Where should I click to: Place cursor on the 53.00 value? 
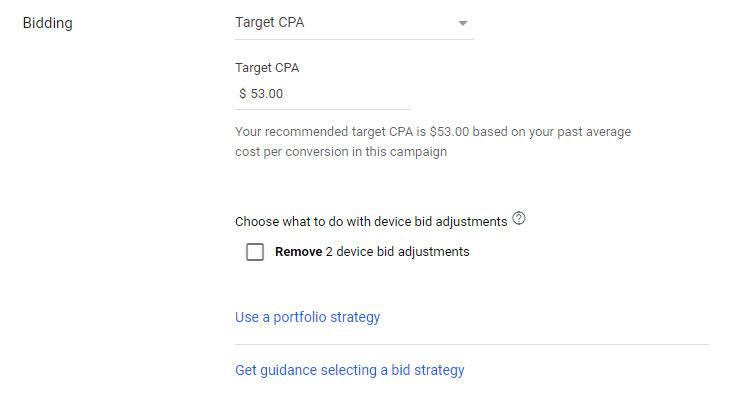point(266,94)
